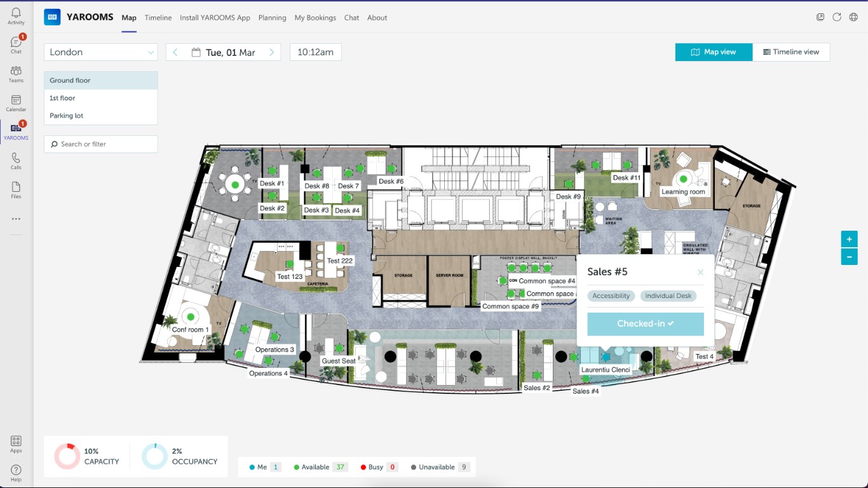
Task: Select the Desk #1 label
Action: point(272,184)
